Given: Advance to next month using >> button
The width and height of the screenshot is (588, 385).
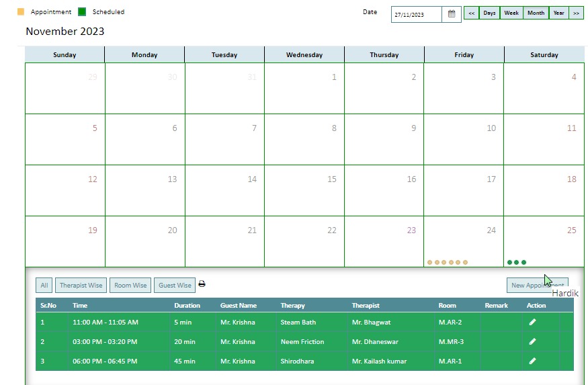Looking at the screenshot, I should (576, 13).
